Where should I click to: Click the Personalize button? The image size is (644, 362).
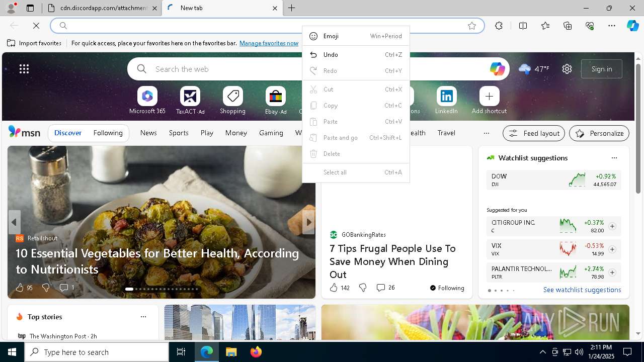599,133
